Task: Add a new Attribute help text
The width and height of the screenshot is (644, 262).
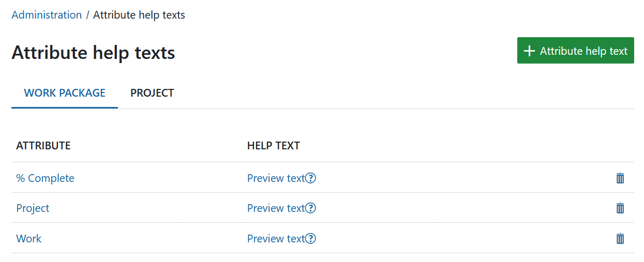Action: [575, 51]
